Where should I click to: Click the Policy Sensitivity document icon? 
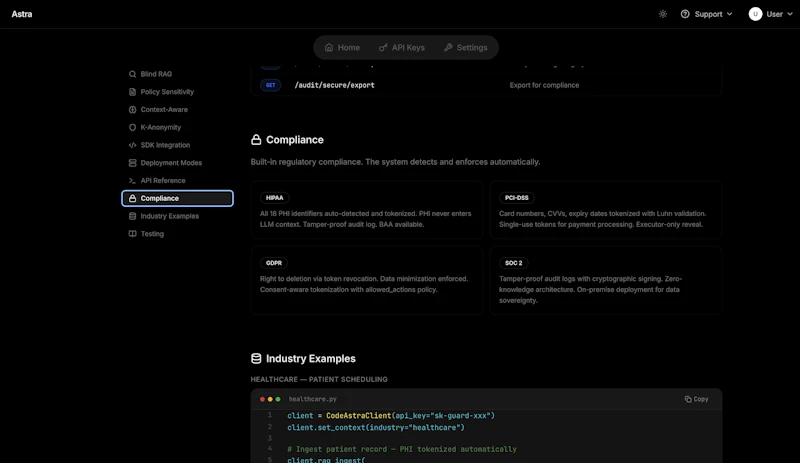[132, 92]
